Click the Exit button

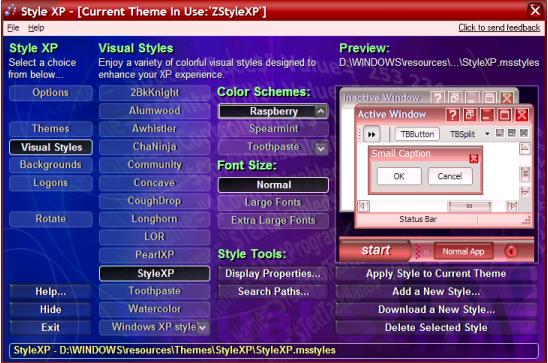tap(51, 327)
